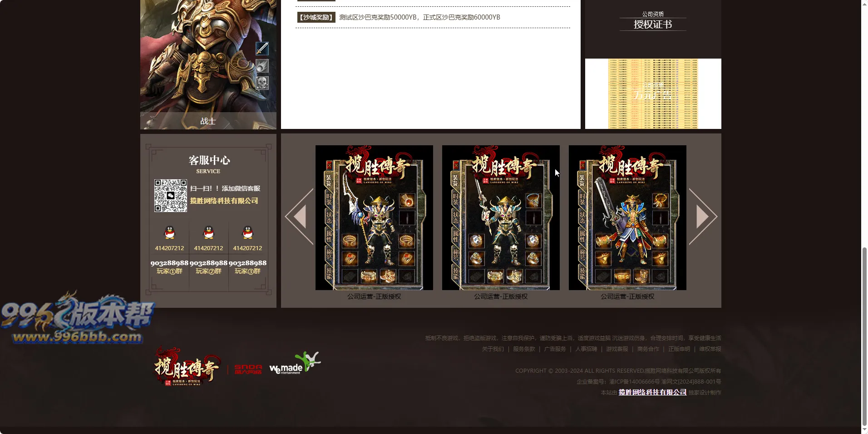Show next equipment images with right arrow
Screen dimensions: 868x434
[702, 217]
